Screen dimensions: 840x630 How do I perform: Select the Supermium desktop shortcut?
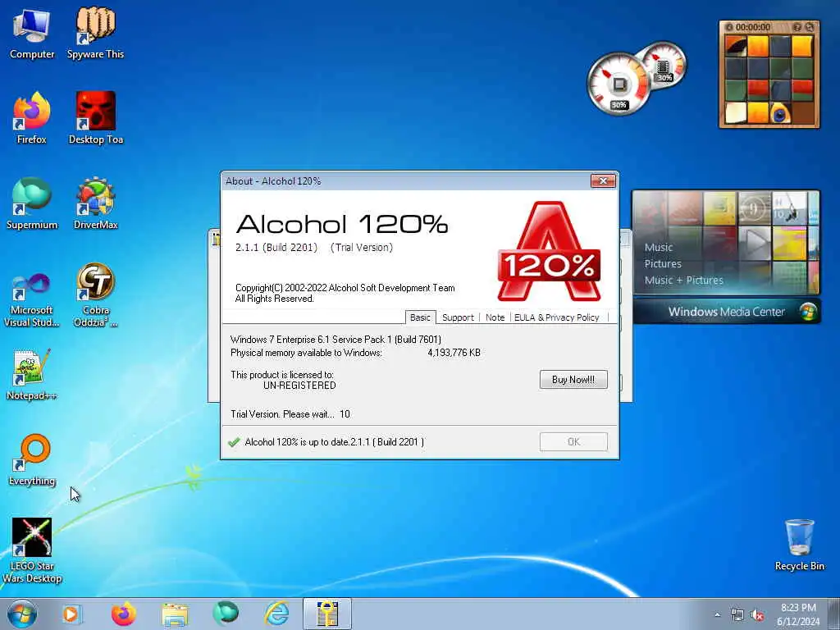(x=32, y=203)
